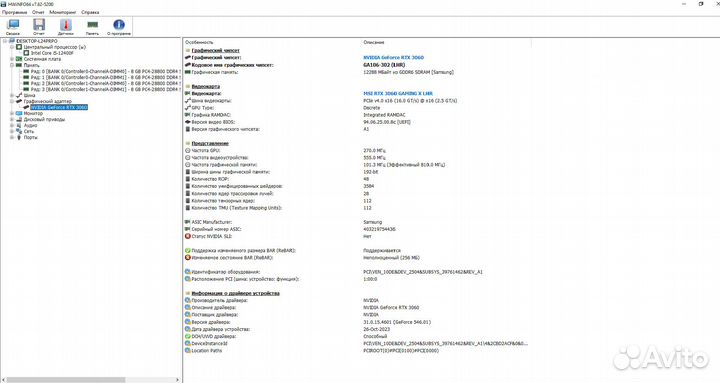Image resolution: width=720 pixels, height=383 pixels.
Task: Open the Программа menu
Action: coord(14,12)
